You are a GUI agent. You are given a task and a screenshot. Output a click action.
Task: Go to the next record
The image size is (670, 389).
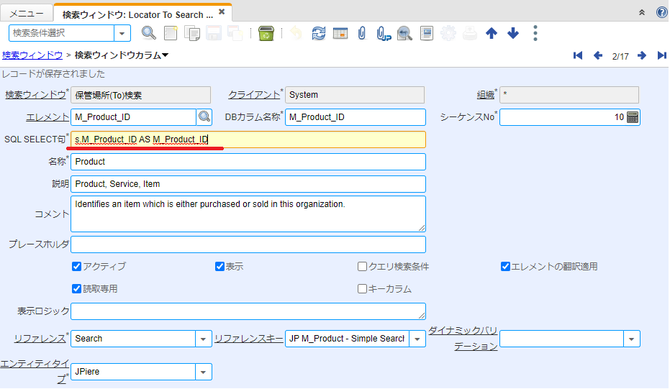(x=641, y=56)
